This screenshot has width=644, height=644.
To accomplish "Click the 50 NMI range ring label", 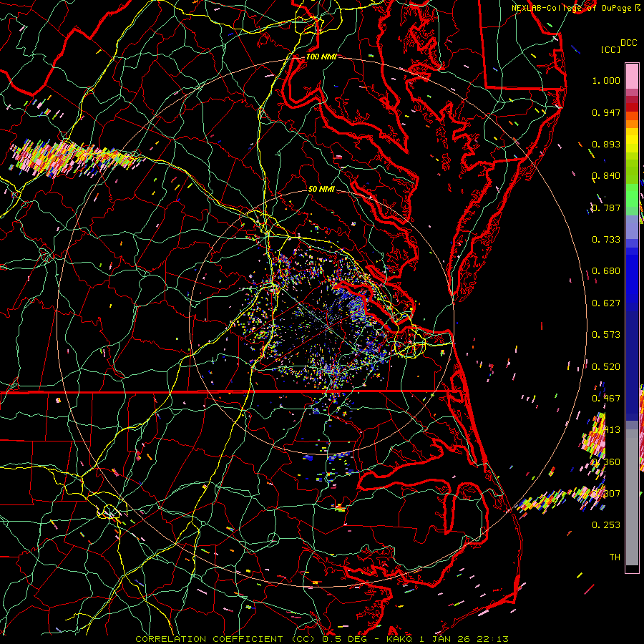I will click(x=321, y=189).
